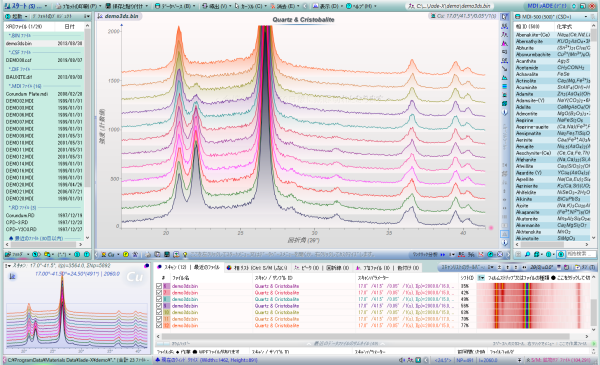Screen dimensions: 600x365
Task: Click the red film-strip heat map
Action: tap(533, 306)
